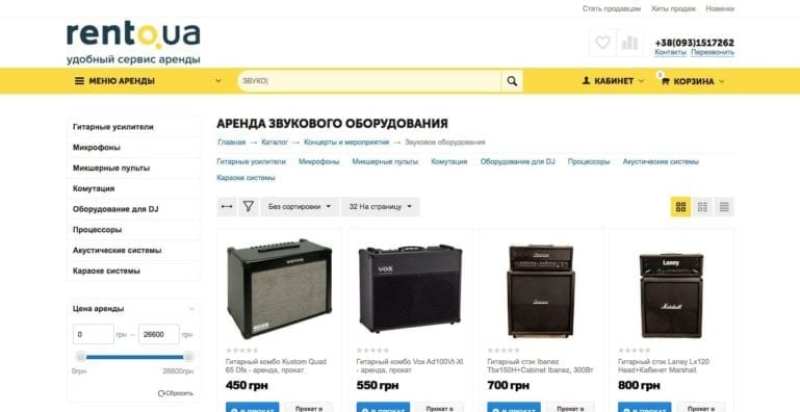
Task: Collapse the Цена аренды filter section
Action: point(191,309)
